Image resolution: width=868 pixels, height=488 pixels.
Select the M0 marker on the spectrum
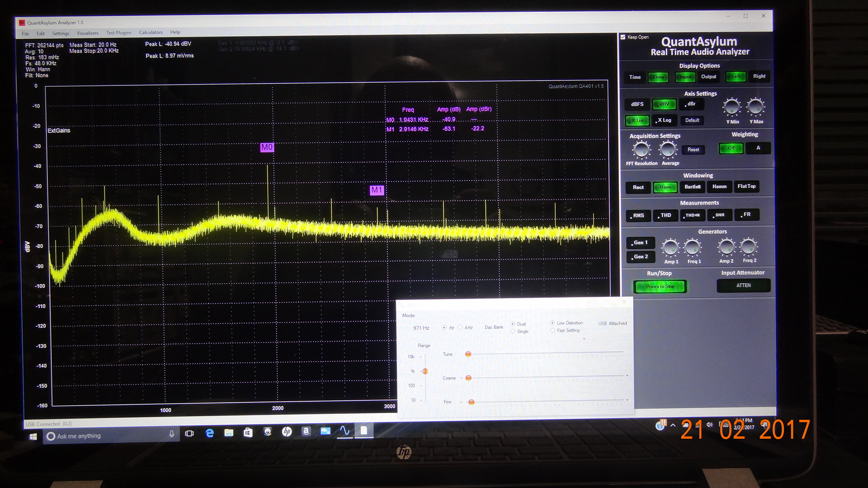(x=267, y=147)
